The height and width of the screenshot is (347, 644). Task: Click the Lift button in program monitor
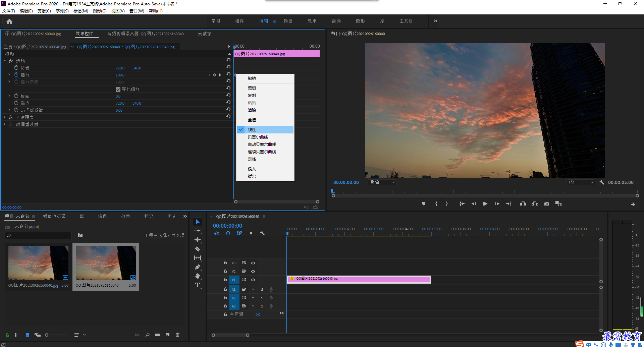pos(523,204)
